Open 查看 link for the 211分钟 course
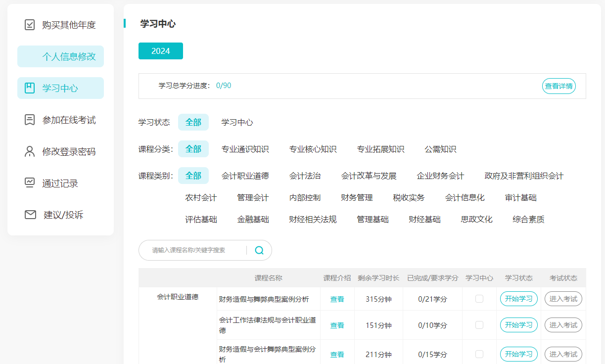 [337, 355]
